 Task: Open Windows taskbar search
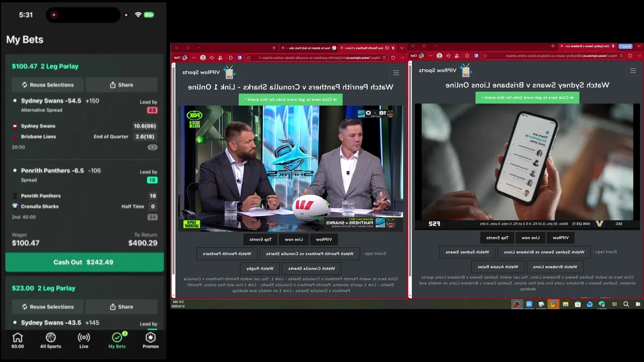pos(626,304)
